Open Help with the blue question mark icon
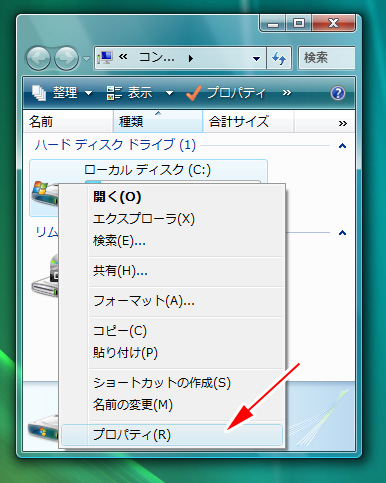 pyautogui.click(x=338, y=93)
